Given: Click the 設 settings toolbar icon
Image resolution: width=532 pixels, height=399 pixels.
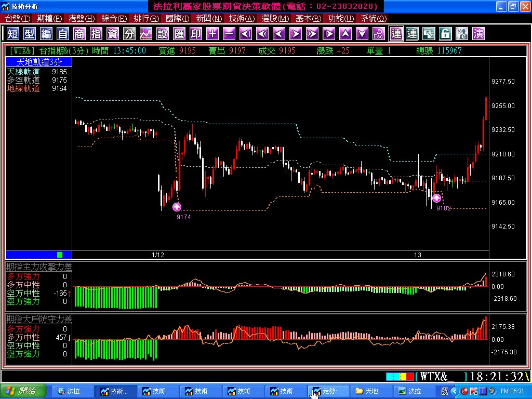Looking at the screenshot, I should click(163, 34).
